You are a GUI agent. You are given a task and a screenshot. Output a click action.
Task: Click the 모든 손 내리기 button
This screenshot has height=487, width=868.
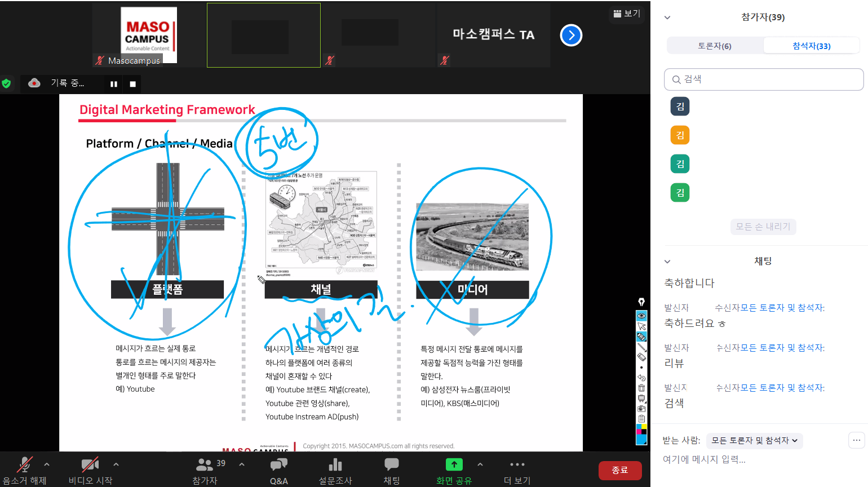coord(763,227)
